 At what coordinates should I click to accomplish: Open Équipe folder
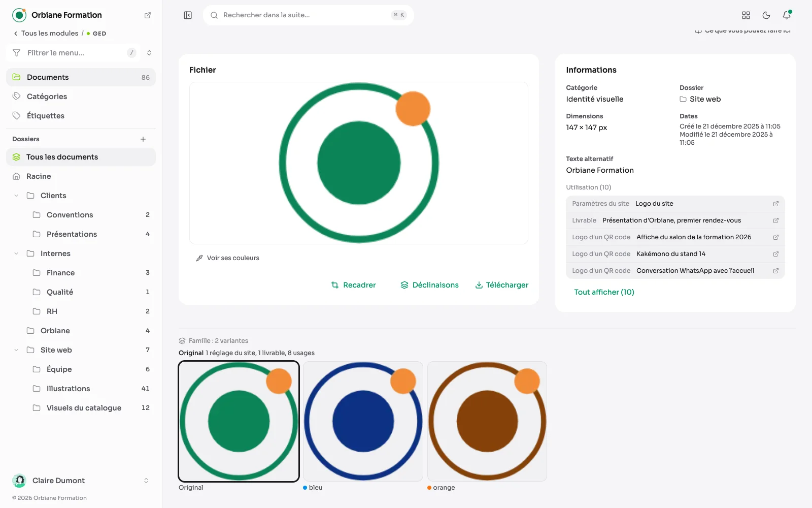click(91, 369)
